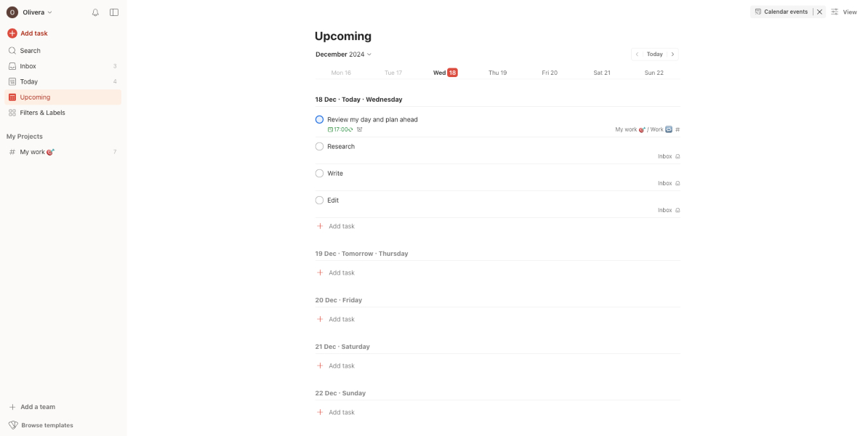Open the Inbox view
868x436 pixels.
(28, 66)
